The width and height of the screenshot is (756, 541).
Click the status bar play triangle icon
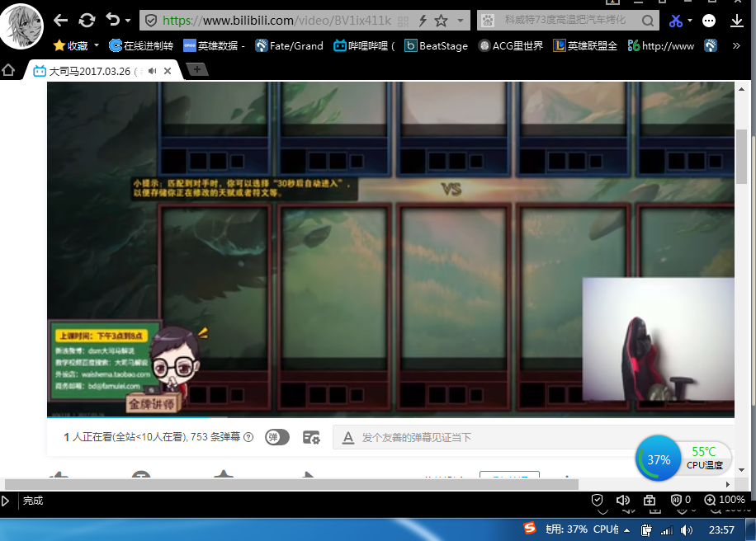[x=5, y=501]
